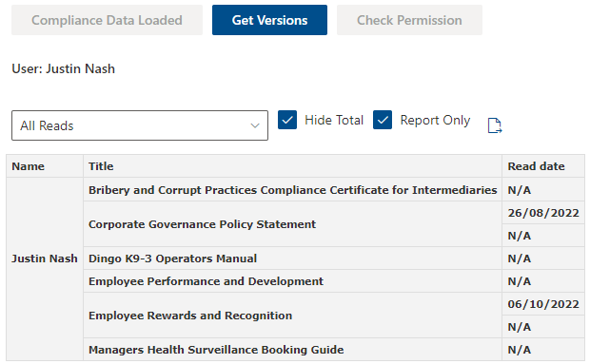Click the Check Permission button
The width and height of the screenshot is (590, 364).
tap(409, 20)
